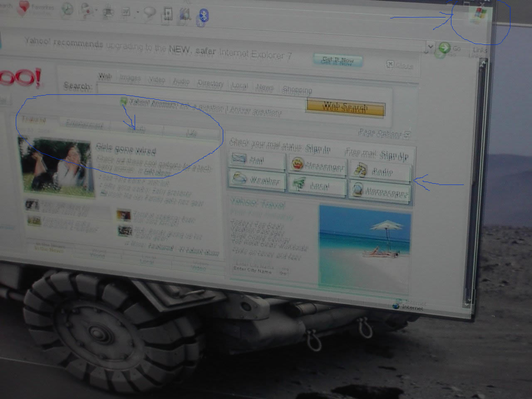Click the Sign Up free mail link

coord(394,155)
